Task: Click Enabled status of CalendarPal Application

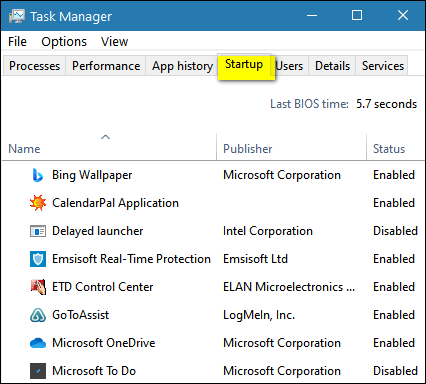Action: click(x=394, y=203)
